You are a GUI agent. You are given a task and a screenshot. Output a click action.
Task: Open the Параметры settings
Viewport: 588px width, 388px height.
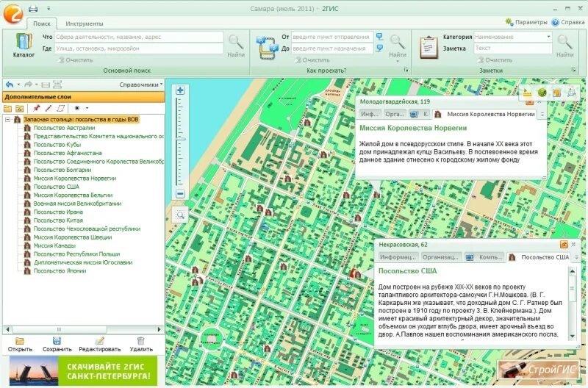tap(526, 22)
